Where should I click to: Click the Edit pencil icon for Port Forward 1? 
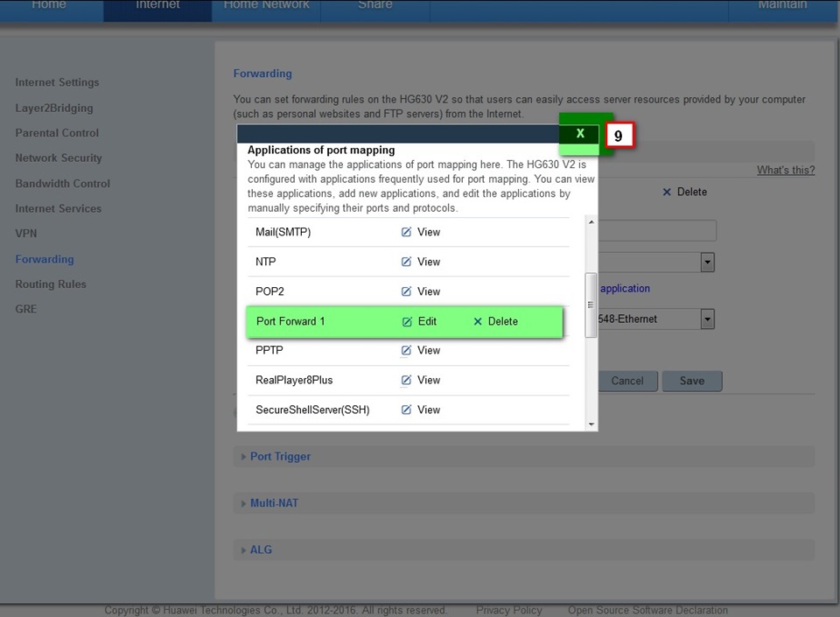coord(407,321)
